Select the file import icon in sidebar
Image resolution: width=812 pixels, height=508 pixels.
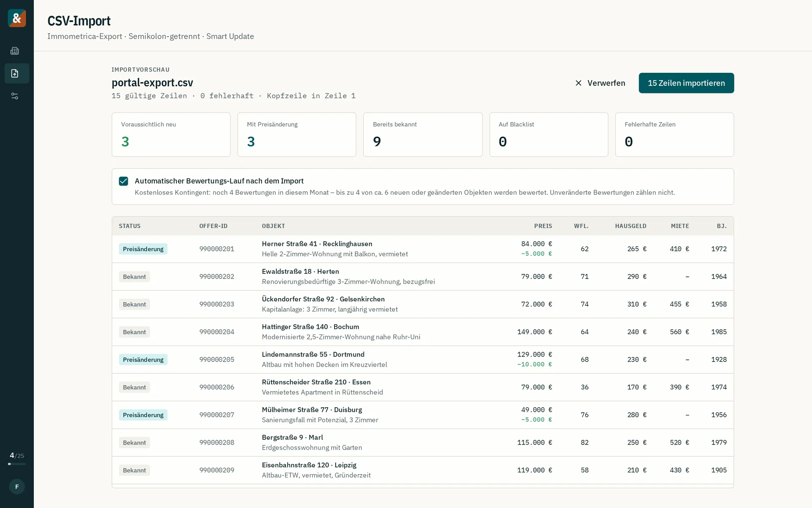point(15,73)
